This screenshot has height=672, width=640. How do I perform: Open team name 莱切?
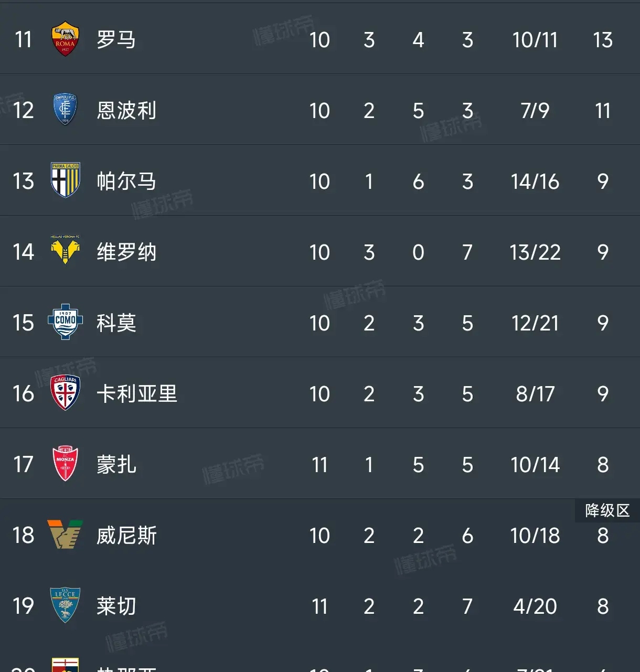[x=116, y=606]
